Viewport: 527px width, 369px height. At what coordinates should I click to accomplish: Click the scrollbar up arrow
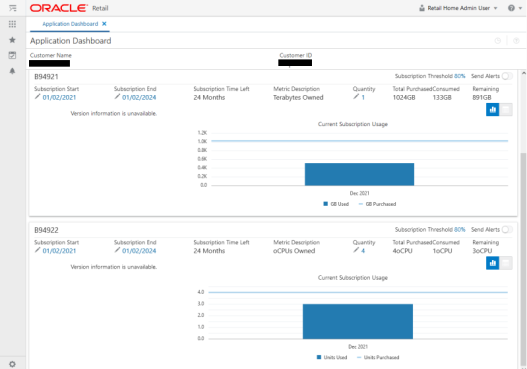[x=523, y=73]
